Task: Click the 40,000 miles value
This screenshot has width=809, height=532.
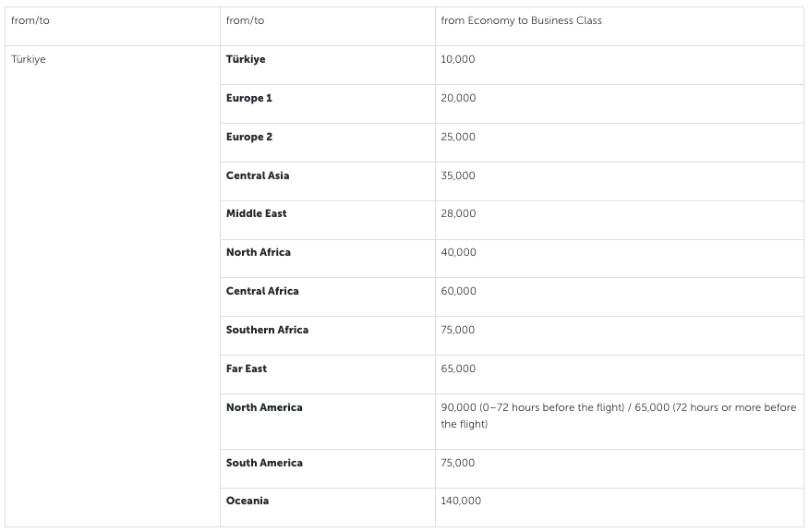Action: point(458,252)
